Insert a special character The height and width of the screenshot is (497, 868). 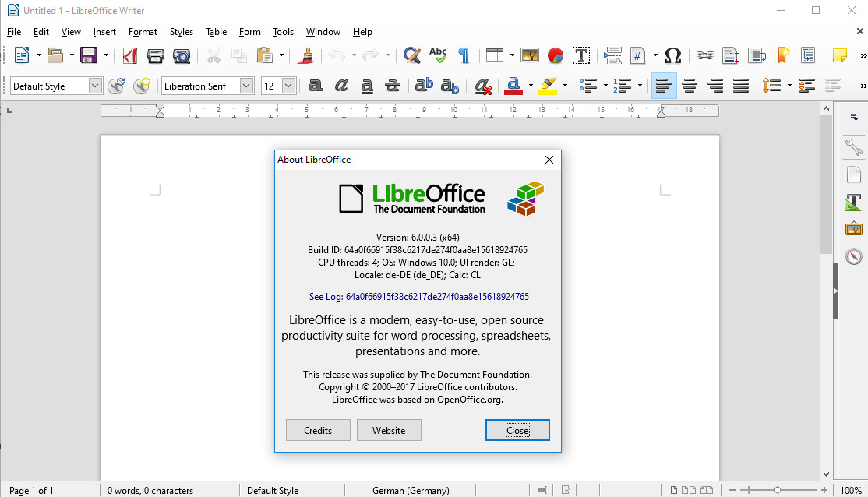(672, 55)
